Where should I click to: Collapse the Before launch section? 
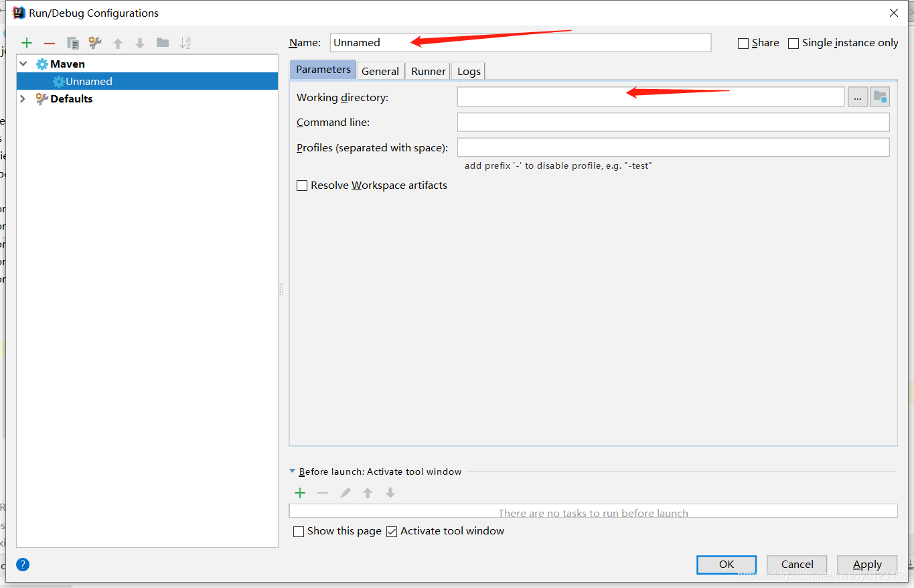coord(293,471)
